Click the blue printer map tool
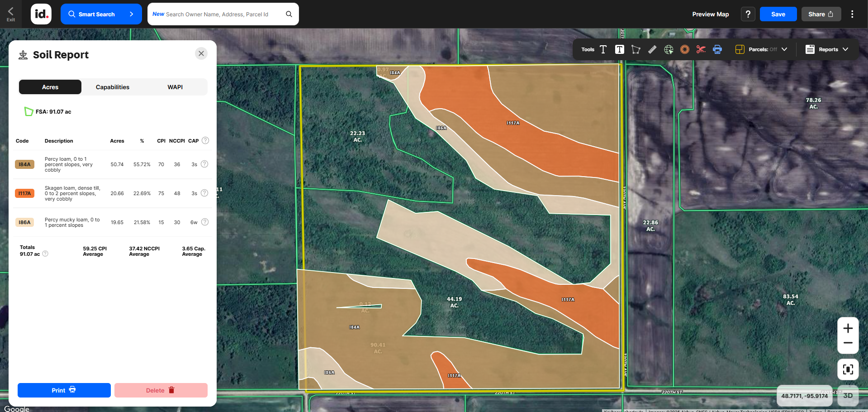This screenshot has width=868, height=412. (x=717, y=49)
